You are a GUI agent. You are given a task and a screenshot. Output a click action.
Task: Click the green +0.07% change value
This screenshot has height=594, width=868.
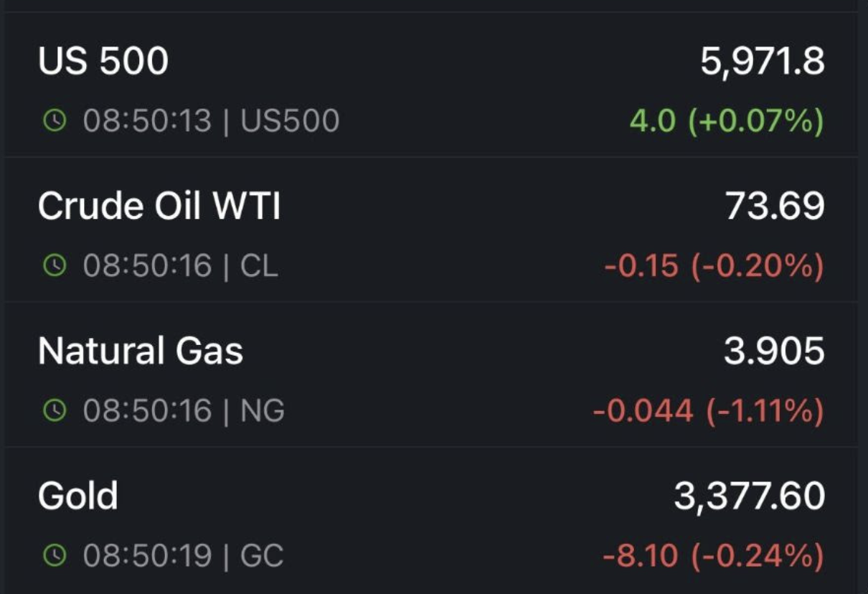[x=727, y=121]
